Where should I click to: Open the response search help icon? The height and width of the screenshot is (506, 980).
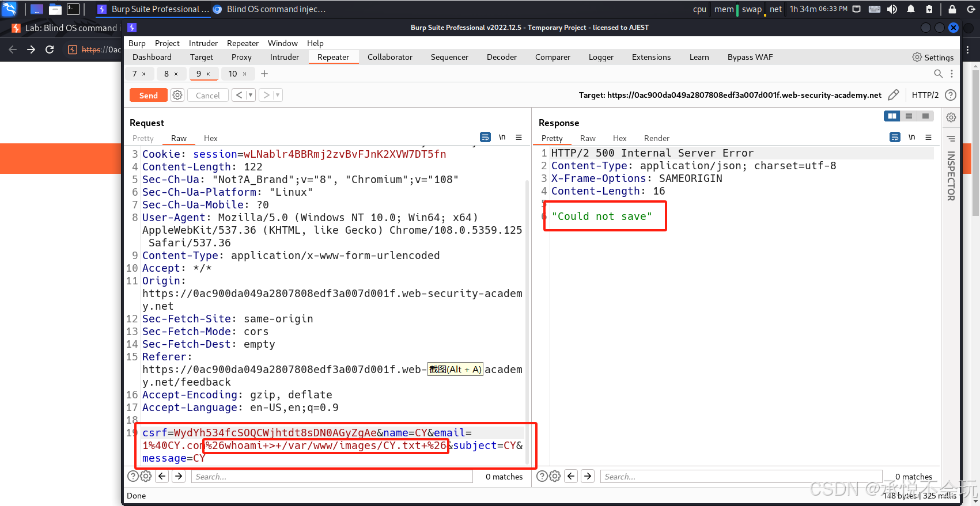coord(542,476)
